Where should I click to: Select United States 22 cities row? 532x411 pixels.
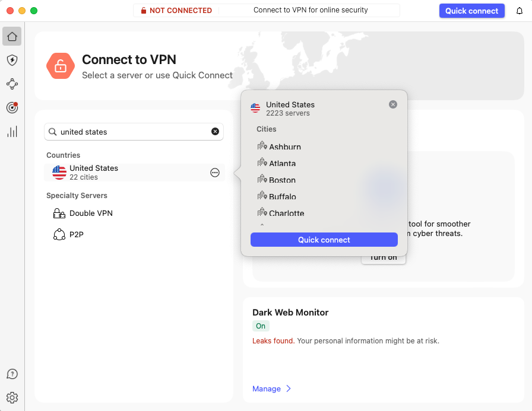click(134, 173)
